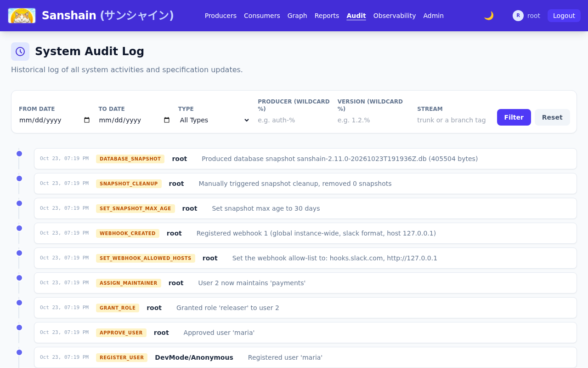Viewport: 588px width, 368px height.
Task: Click into the Stream input field
Action: click(x=453, y=120)
